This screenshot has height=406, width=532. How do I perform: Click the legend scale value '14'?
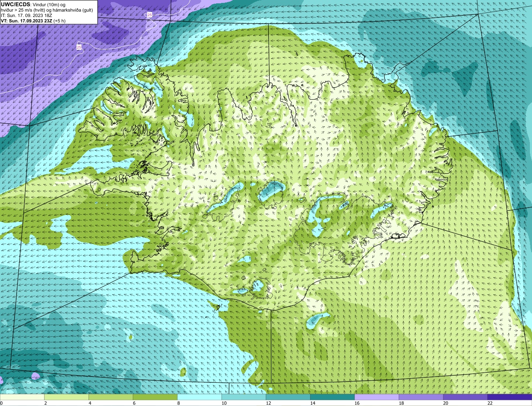coord(313,403)
